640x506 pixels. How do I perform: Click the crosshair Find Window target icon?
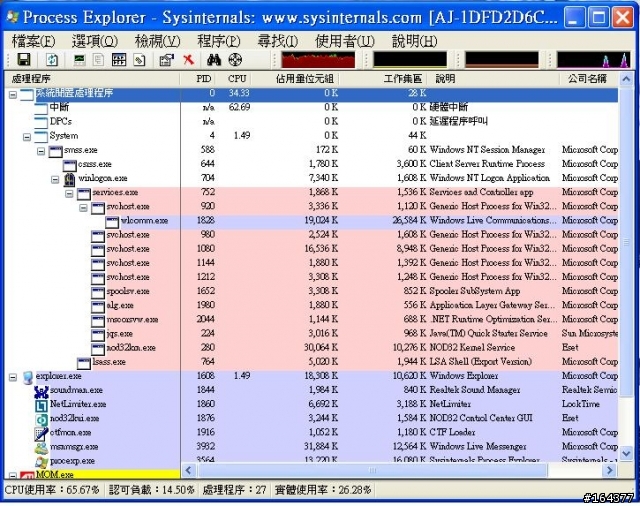pos(235,60)
